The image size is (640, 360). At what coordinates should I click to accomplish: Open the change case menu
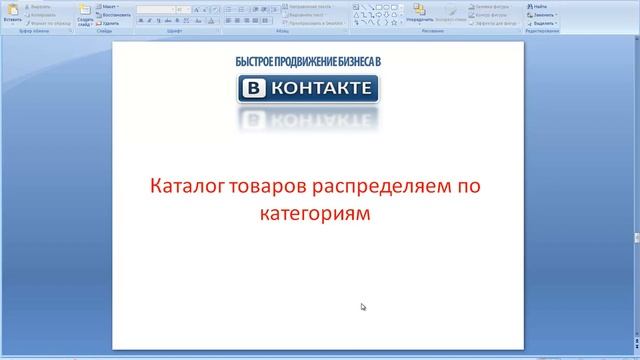(x=198, y=20)
